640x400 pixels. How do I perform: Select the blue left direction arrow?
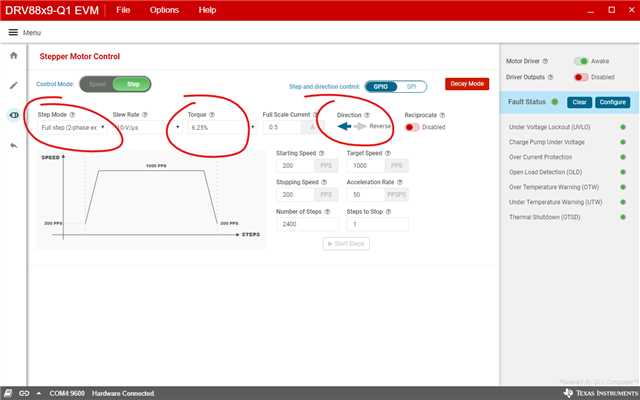click(x=344, y=127)
